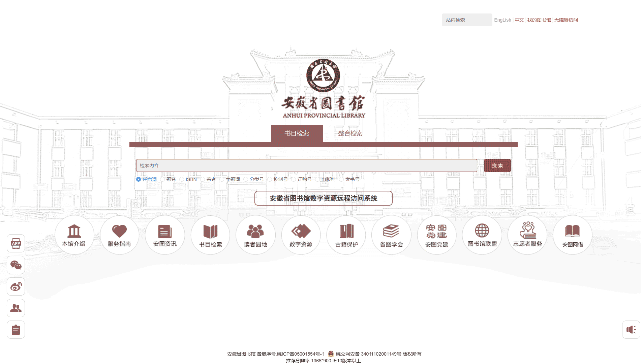Open the 服务指南 heart icon
This screenshot has height=364, width=641.
(119, 235)
